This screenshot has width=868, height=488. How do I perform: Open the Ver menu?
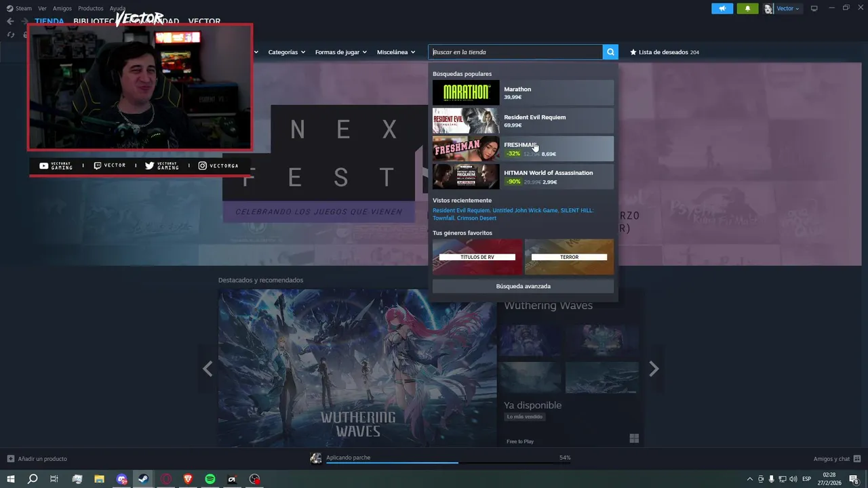point(42,8)
